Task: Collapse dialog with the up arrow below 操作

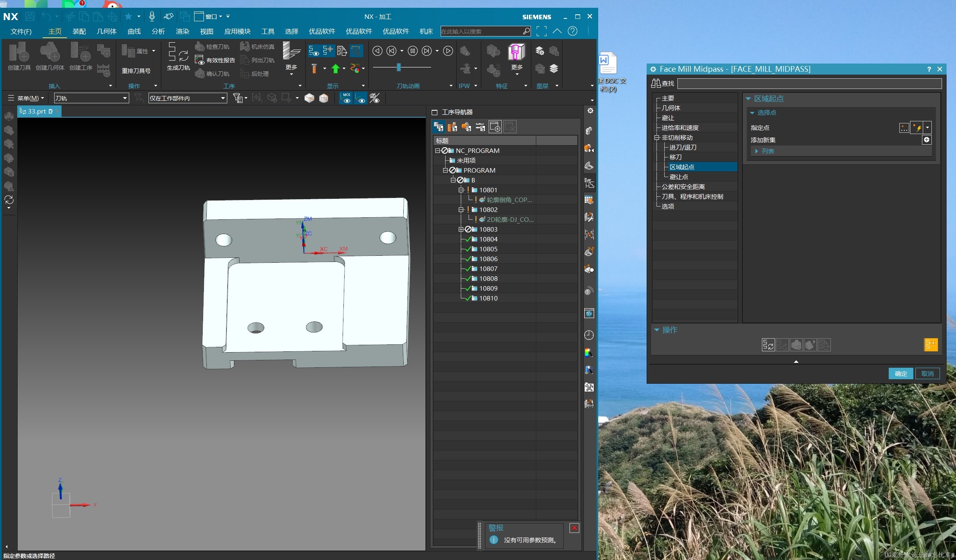Action: [x=796, y=361]
